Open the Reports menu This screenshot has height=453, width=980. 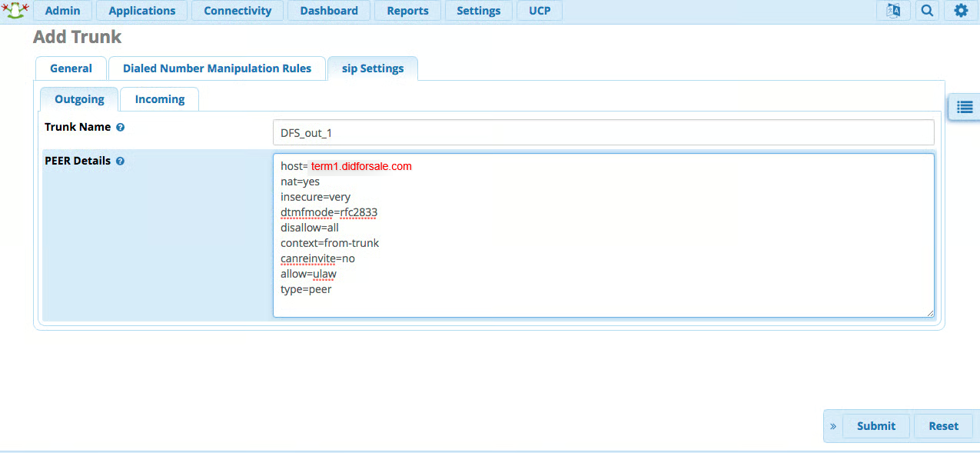click(x=407, y=11)
